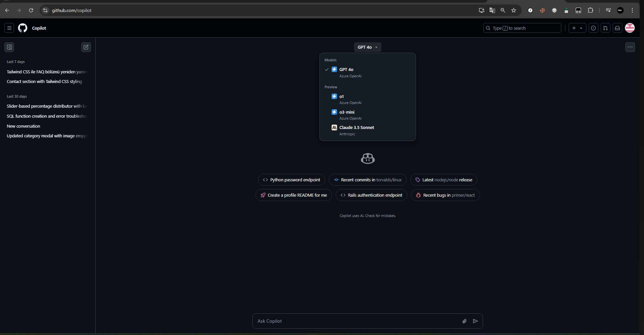Screen dimensions: 644x335
Task: Select the o3-mini preview model
Action: pyautogui.click(x=368, y=115)
